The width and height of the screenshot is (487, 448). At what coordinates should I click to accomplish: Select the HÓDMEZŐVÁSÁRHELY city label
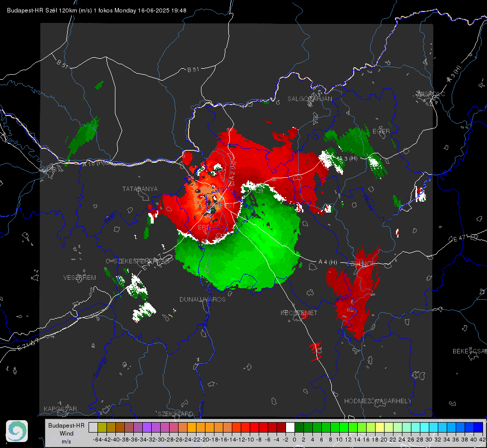(378, 401)
